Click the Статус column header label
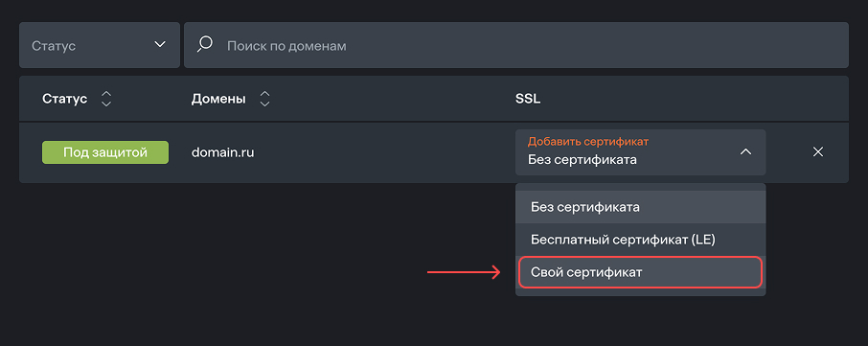 (x=65, y=99)
